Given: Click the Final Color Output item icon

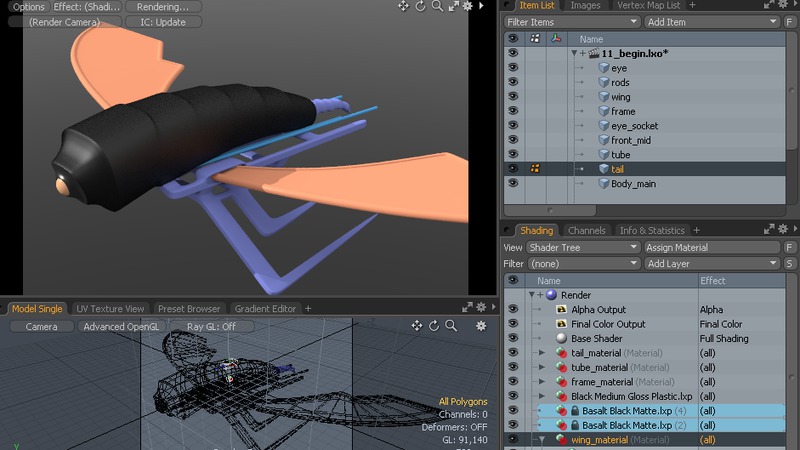Looking at the screenshot, I should (x=560, y=324).
